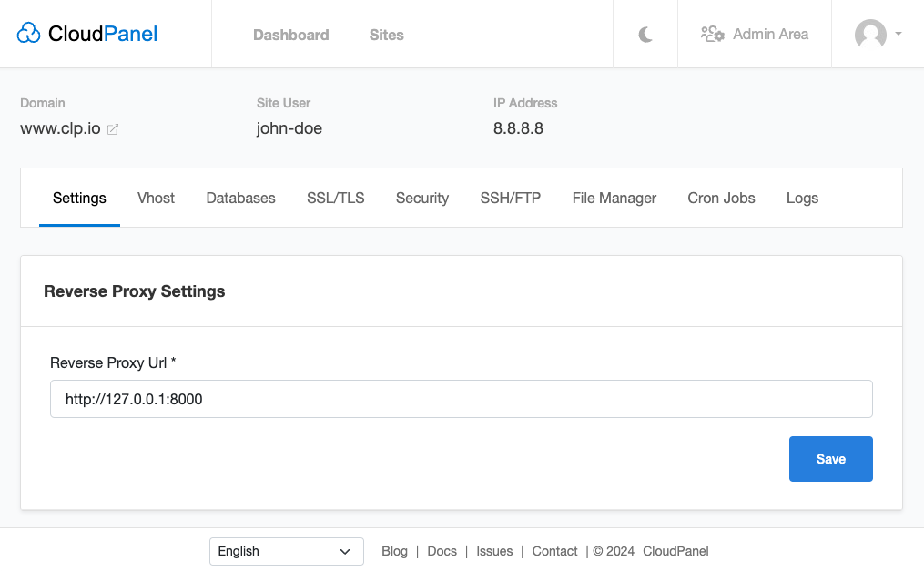Expand the user account dropdown arrow

pyautogui.click(x=899, y=34)
